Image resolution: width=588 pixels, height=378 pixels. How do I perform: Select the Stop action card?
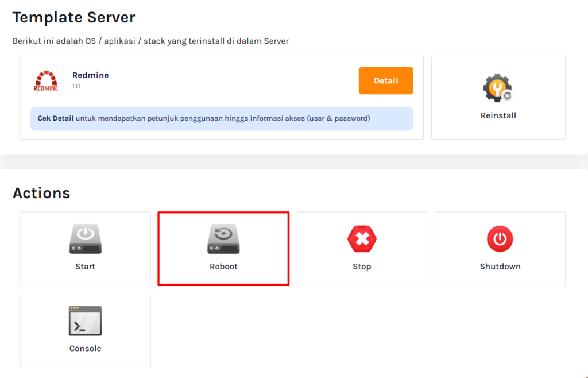pyautogui.click(x=362, y=249)
